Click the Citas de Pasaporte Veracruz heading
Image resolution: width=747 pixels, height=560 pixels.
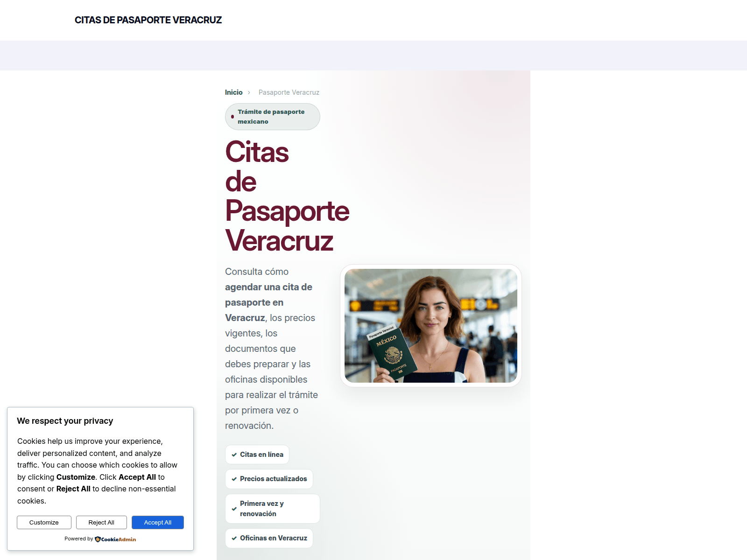click(x=287, y=196)
